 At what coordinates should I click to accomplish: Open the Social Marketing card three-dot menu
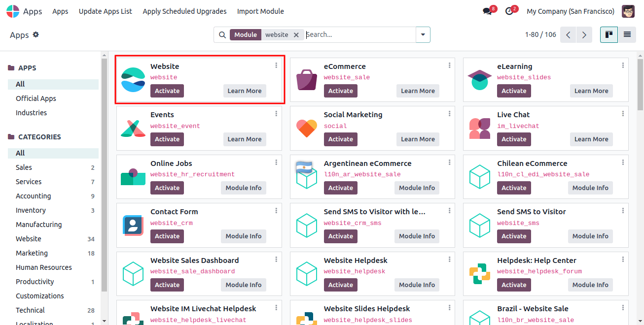coord(450,113)
